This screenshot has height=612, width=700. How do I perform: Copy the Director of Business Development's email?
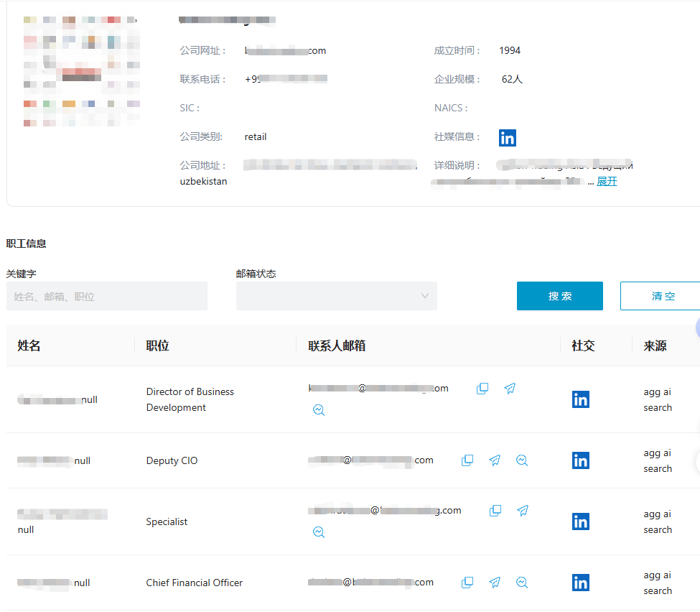(482, 389)
